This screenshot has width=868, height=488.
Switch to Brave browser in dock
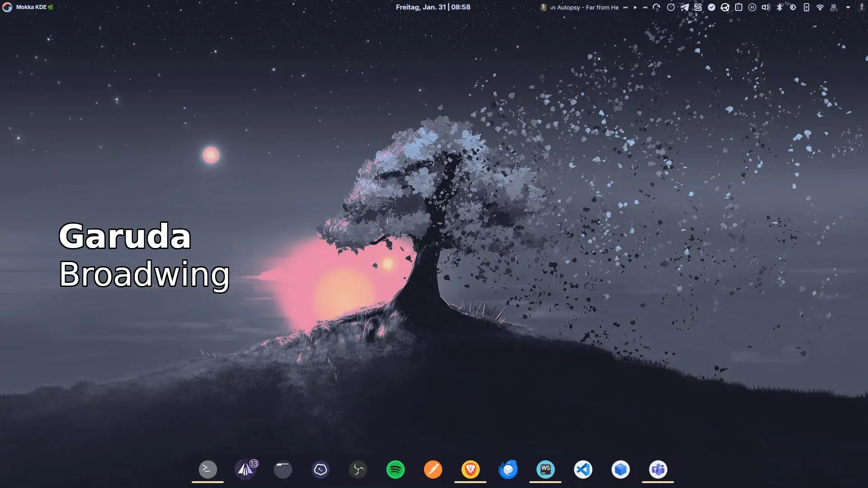[x=470, y=469]
